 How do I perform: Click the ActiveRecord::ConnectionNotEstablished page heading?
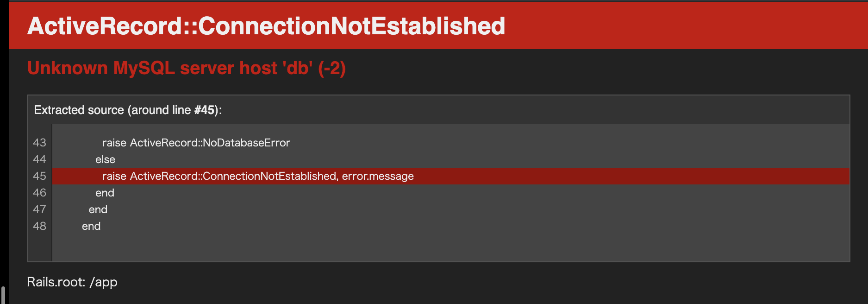coord(266,26)
